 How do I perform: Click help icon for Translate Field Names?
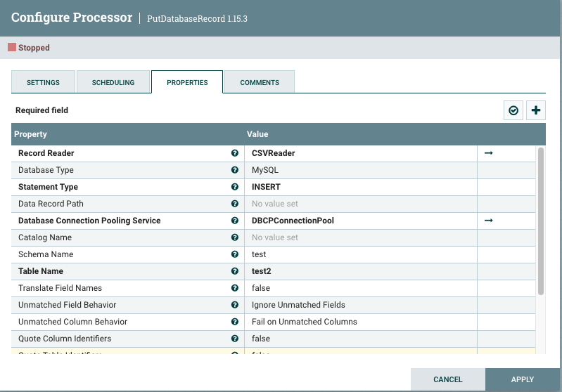(235, 288)
